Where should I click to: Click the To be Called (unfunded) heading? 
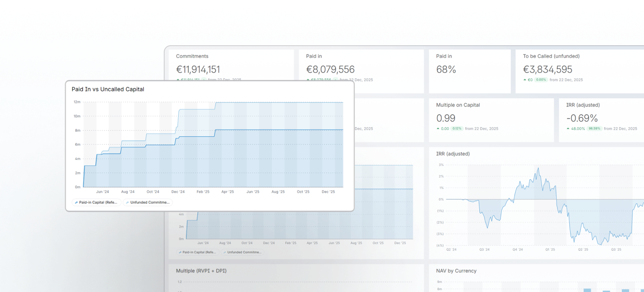[551, 56]
